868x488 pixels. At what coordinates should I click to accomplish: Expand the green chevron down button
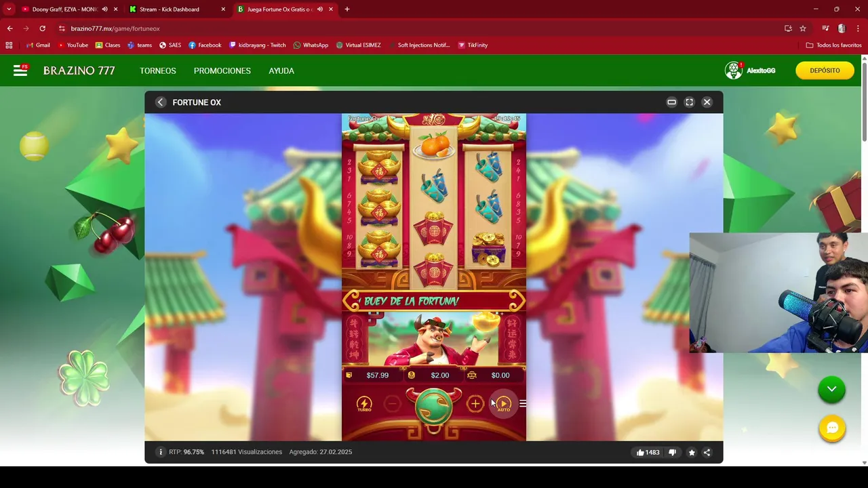[x=831, y=389]
